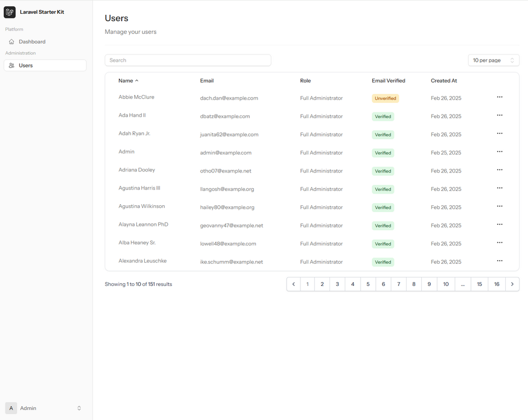
Task: Open actions menu for Adriana Dooley
Action: click(499, 169)
